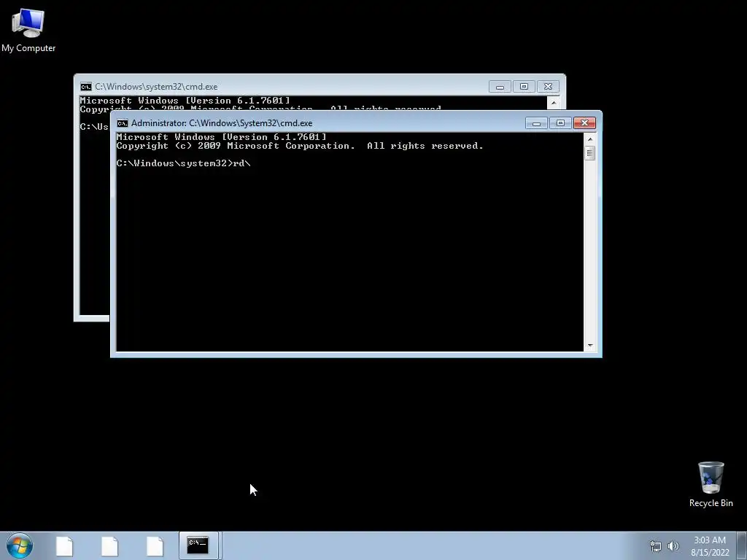Click scrollbar thumb in Administrator cmd window
This screenshot has width=747, height=560.
tap(590, 153)
